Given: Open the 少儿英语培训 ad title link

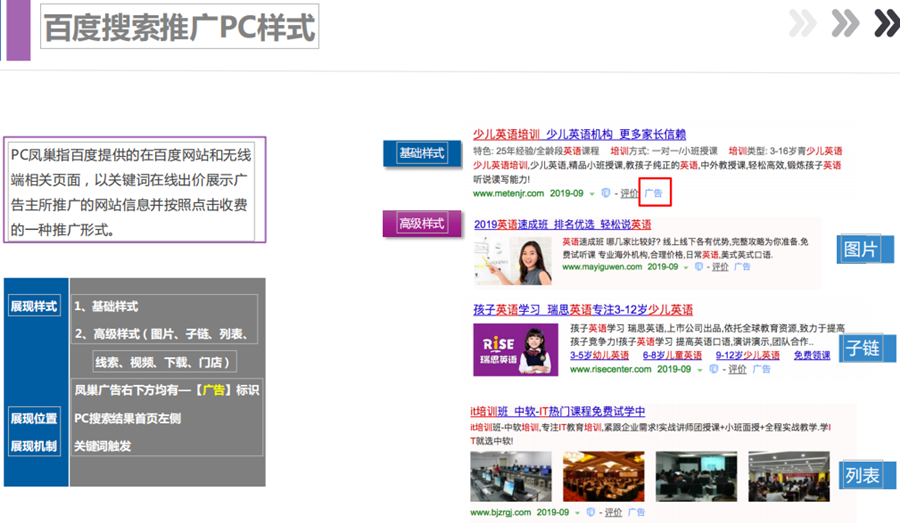Looking at the screenshot, I should (507, 134).
